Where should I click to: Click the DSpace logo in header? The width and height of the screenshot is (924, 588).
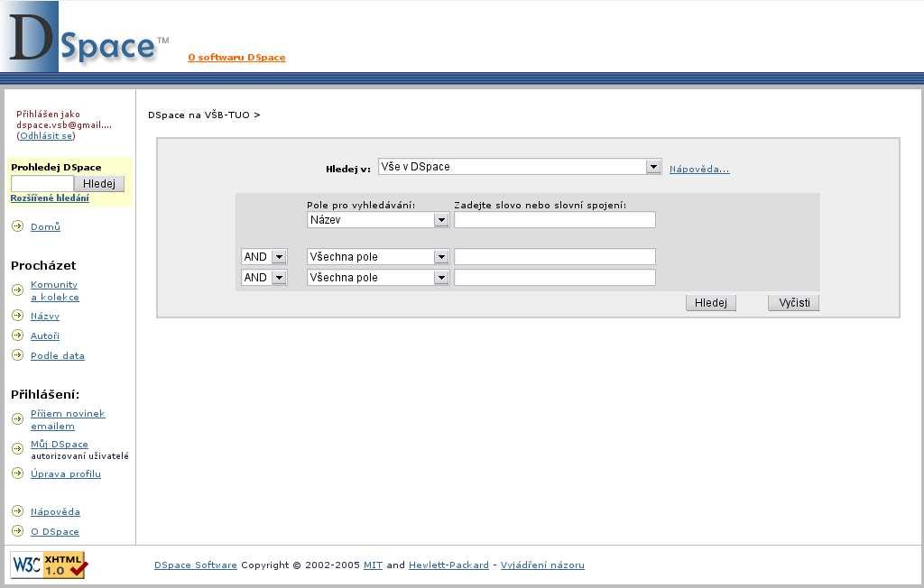click(86, 37)
